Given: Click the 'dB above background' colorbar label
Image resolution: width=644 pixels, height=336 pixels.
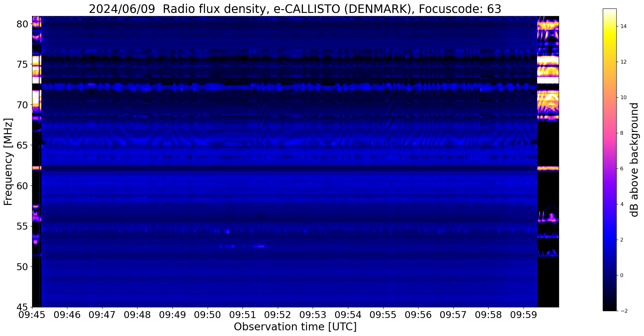Looking at the screenshot, I should 635,160.
